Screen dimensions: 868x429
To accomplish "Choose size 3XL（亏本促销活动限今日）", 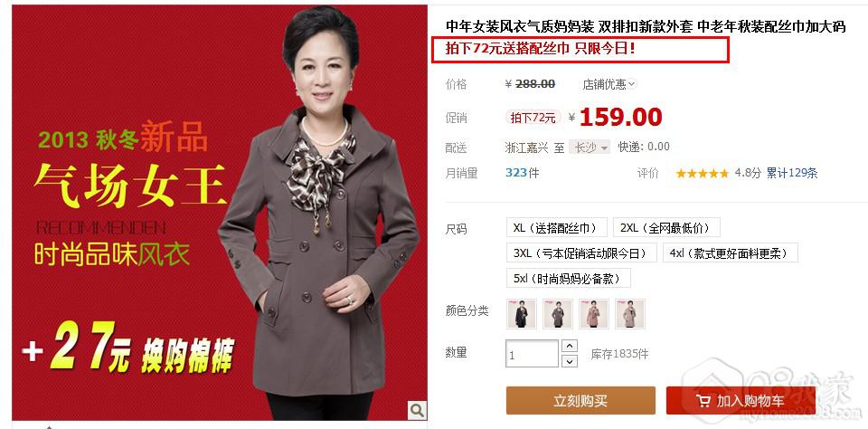I will click(x=581, y=253).
